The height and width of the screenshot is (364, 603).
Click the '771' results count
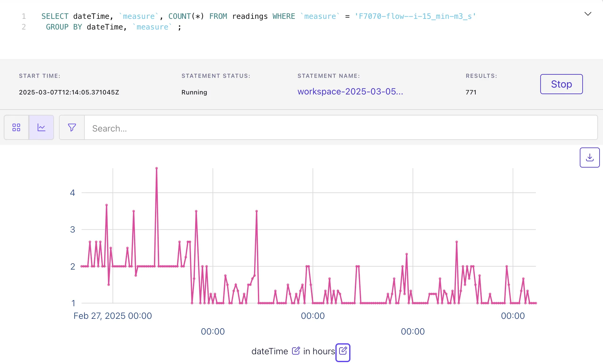tap(471, 92)
